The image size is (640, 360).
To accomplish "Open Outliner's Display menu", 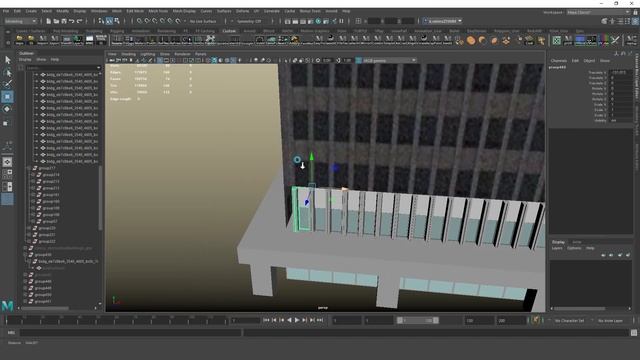I will click(25, 60).
